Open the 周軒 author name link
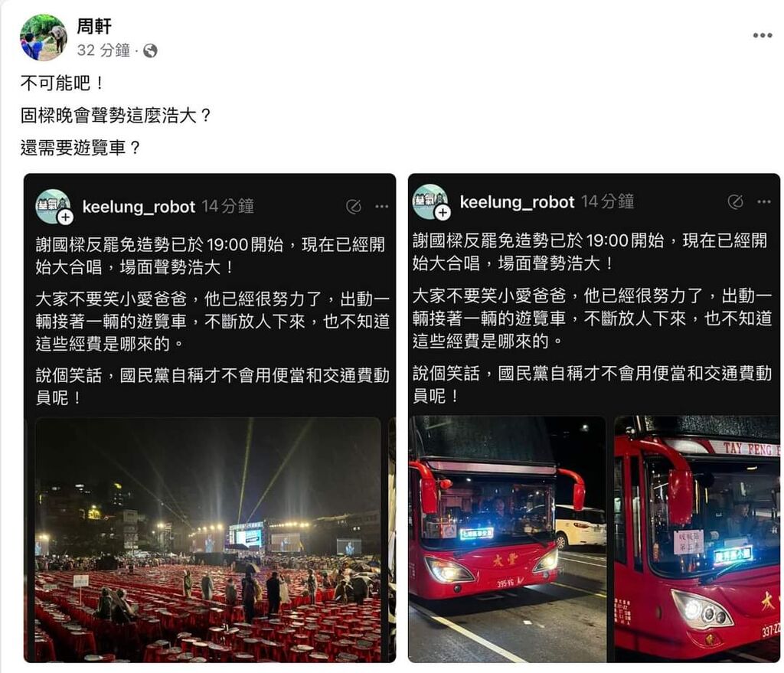Screen dimensions: 784x673 (x=93, y=26)
